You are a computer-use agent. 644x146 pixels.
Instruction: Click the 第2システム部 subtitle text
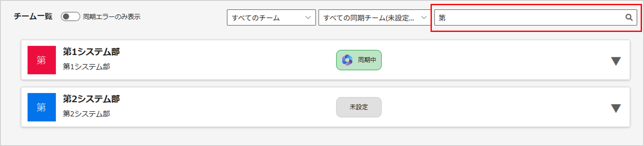click(86, 114)
